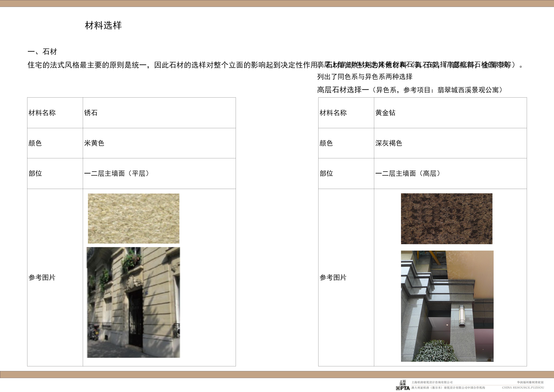554x392 pixels.
Task: Click the PTA logo in the footer
Action: pos(405,388)
